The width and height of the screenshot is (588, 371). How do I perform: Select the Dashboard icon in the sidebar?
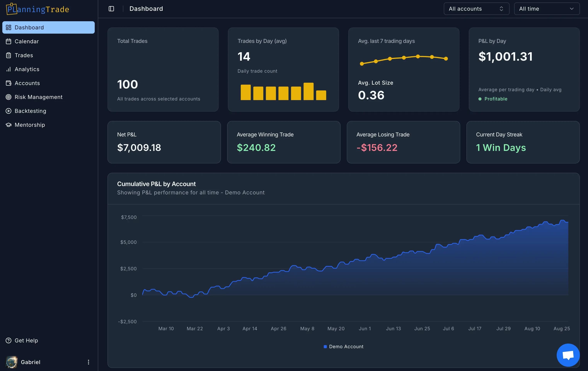9,27
